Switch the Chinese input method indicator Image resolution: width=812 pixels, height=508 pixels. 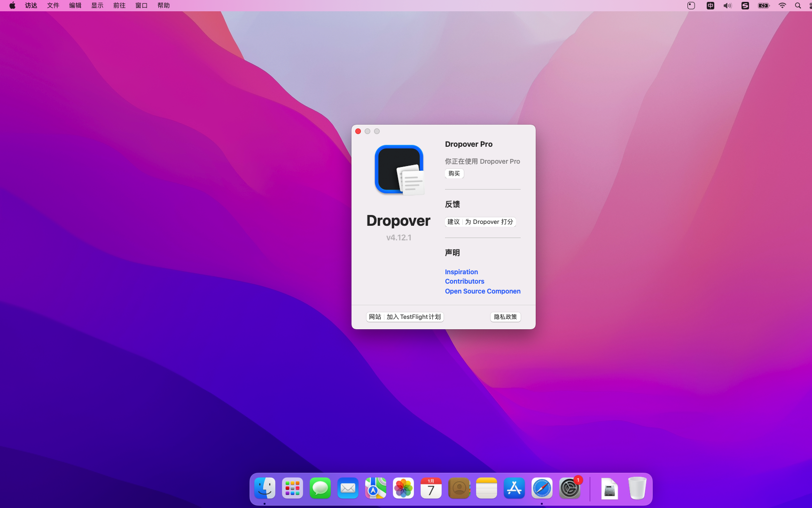pos(710,6)
